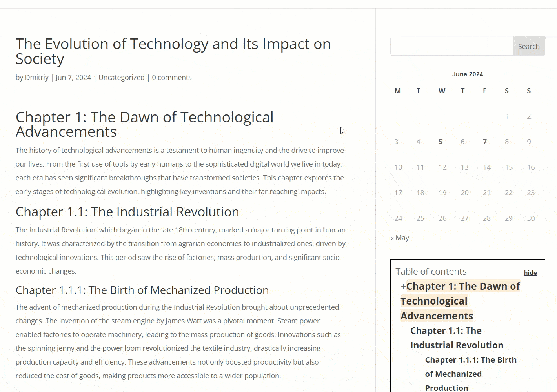The image size is (557, 392).
Task: Open author link Dmitriy
Action: pyautogui.click(x=37, y=78)
